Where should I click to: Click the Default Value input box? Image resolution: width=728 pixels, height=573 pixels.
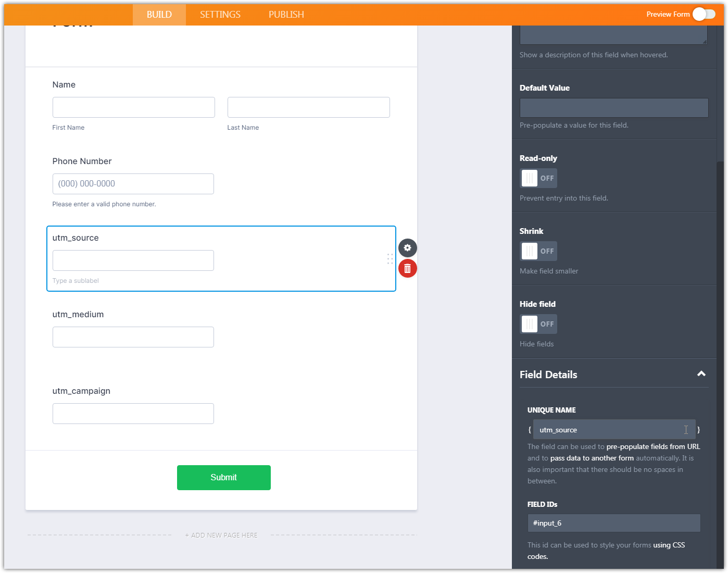(x=613, y=108)
